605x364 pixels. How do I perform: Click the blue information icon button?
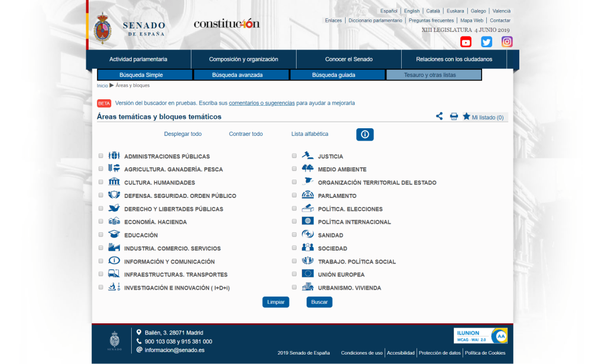coord(365,135)
